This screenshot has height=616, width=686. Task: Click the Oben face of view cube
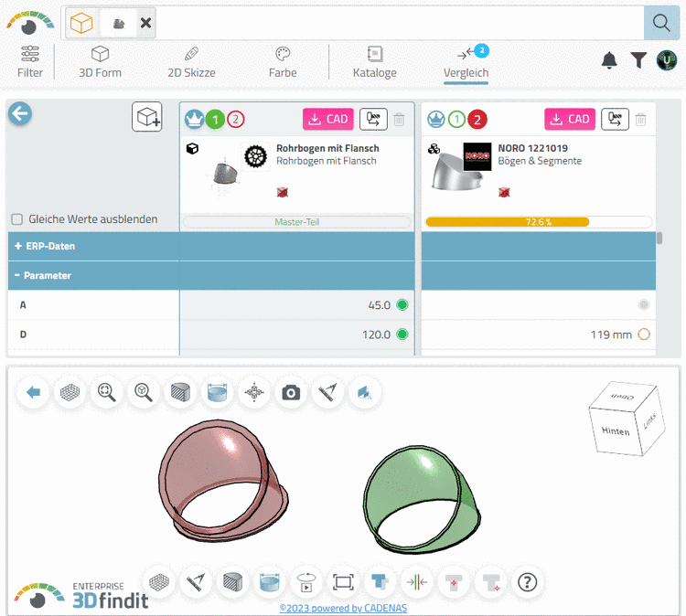point(623,396)
